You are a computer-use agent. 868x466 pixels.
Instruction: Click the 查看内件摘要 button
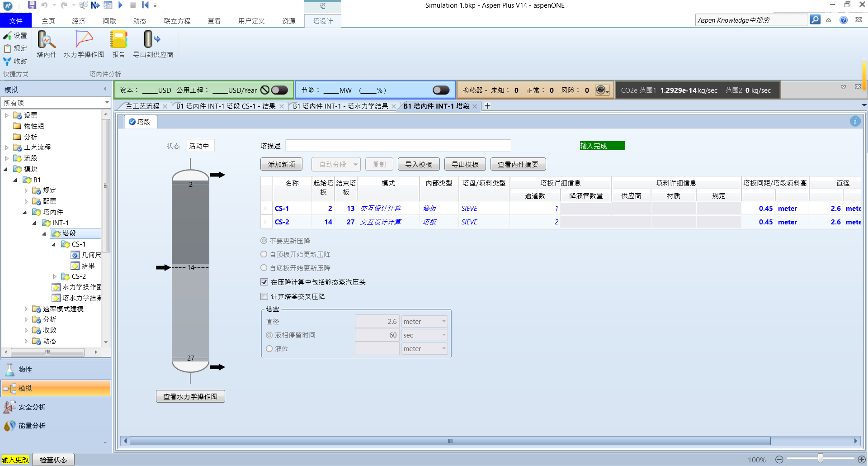[518, 164]
